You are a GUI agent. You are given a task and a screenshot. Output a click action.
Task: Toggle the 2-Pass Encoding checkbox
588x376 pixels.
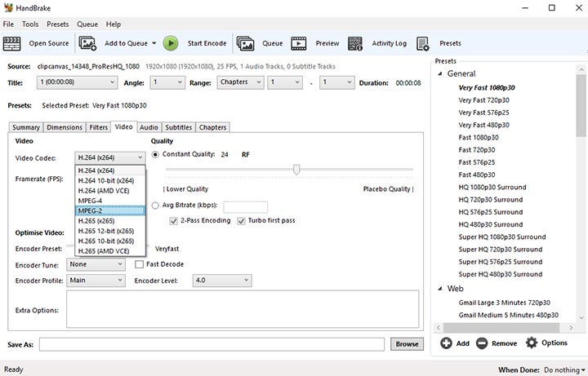174,221
